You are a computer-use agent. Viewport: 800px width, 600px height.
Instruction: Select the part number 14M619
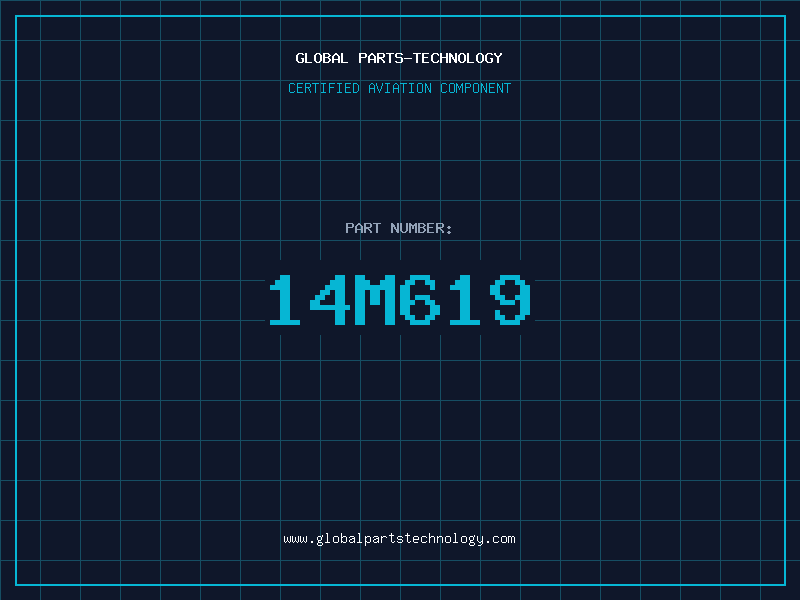(x=400, y=299)
